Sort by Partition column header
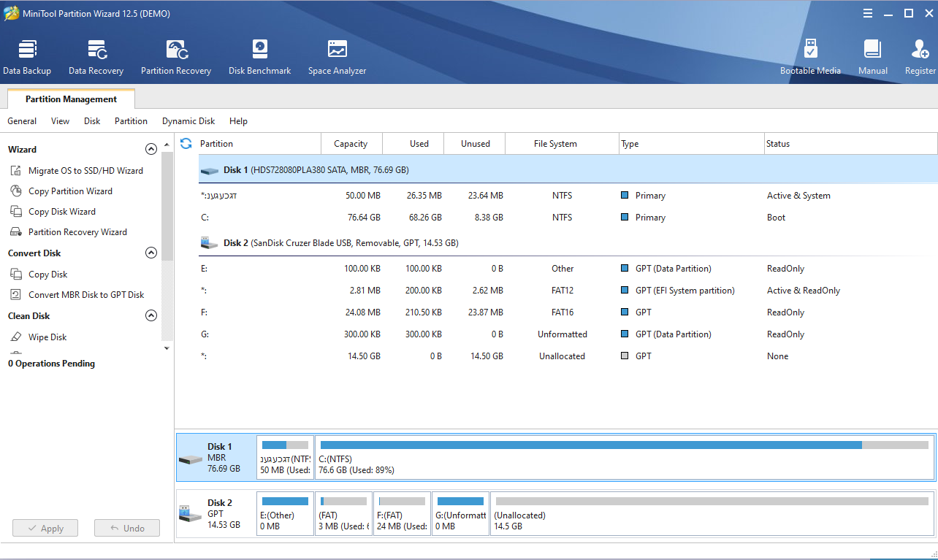The height and width of the screenshot is (560, 938). pyautogui.click(x=259, y=144)
